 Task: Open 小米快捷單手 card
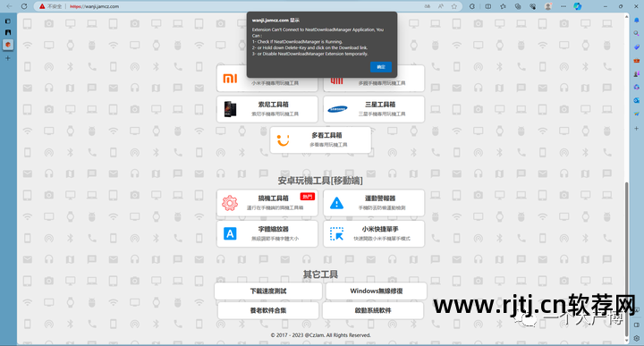[374, 233]
